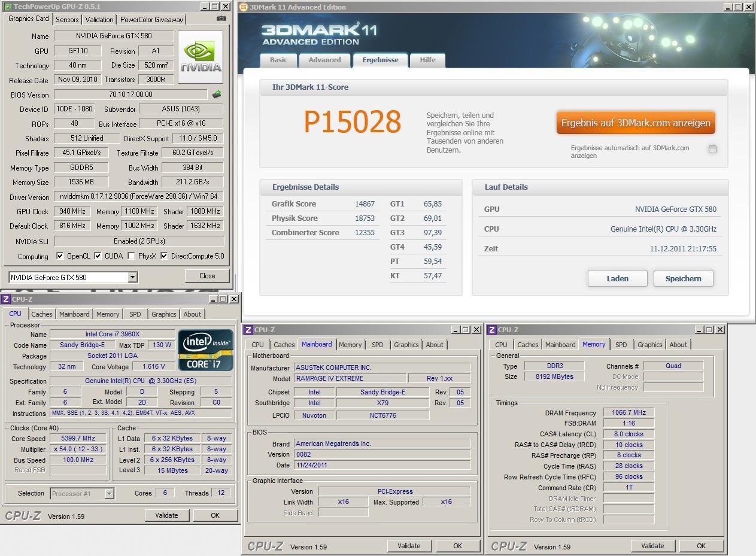Switch to Sensors tab in GPU-Z
This screenshot has width=756, height=556.
67,19
